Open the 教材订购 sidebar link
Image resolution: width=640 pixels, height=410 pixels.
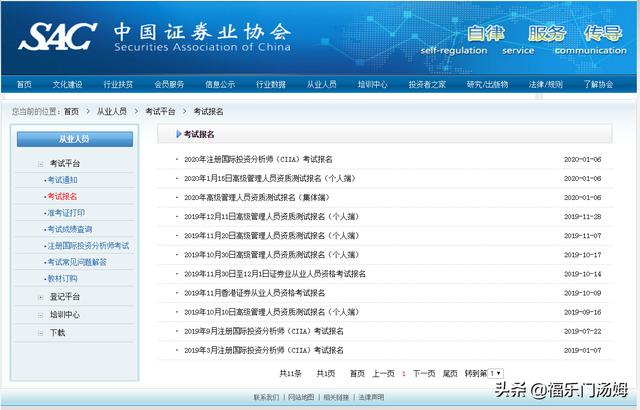62,279
